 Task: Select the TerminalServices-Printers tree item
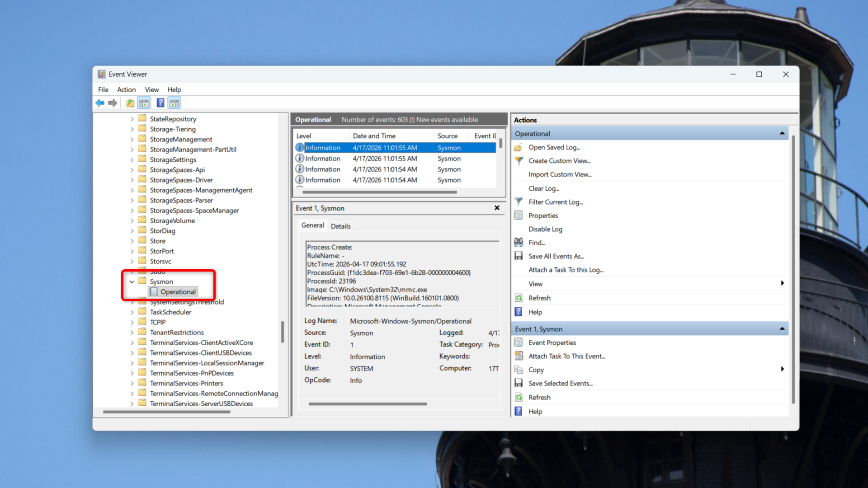pos(186,383)
